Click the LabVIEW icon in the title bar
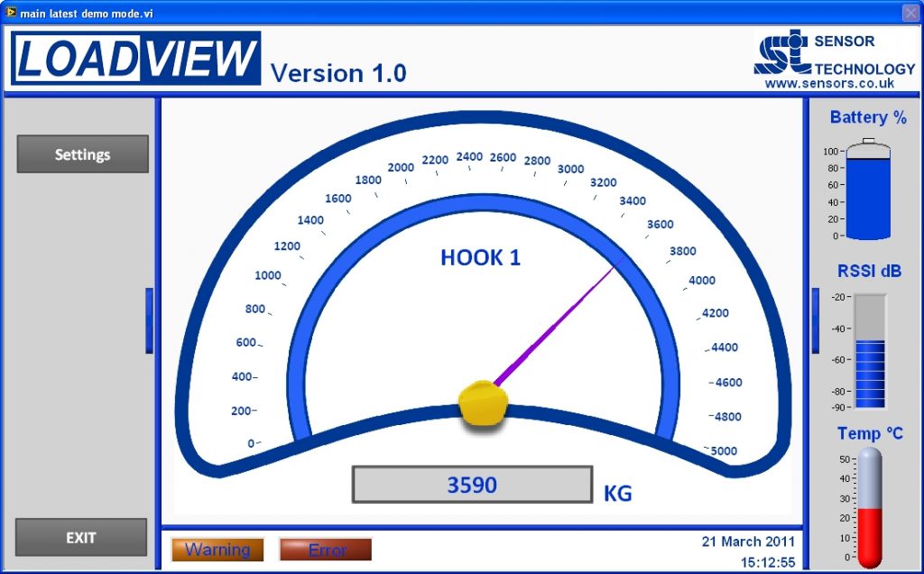 tap(9, 13)
